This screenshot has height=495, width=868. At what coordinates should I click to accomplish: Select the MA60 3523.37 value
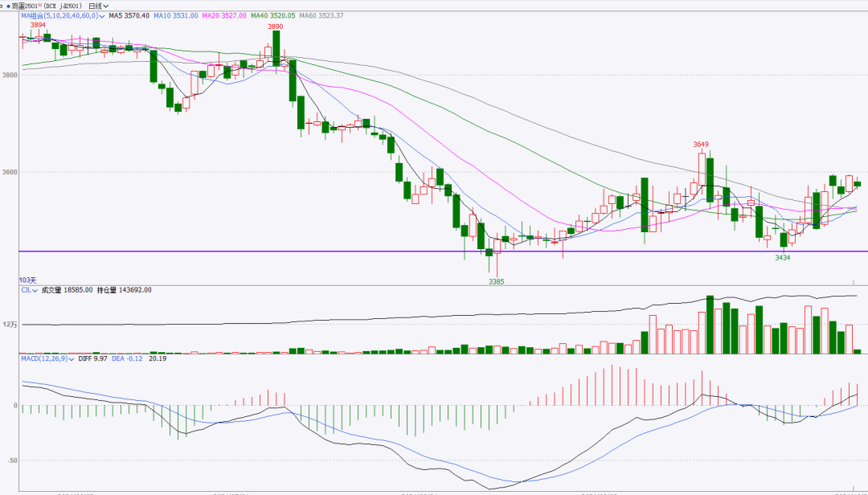pos(321,15)
